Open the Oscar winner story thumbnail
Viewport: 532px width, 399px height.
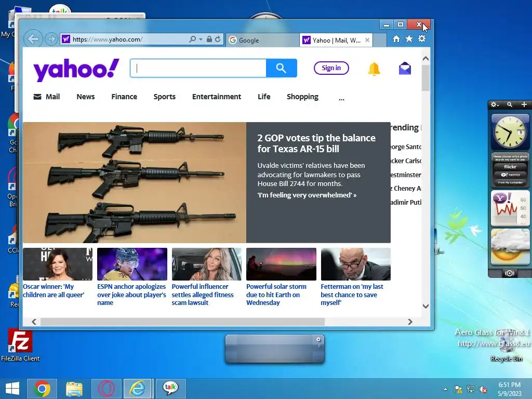(x=58, y=264)
